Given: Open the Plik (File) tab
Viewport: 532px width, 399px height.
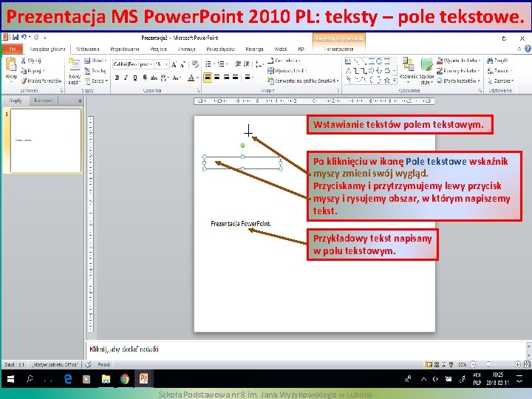Looking at the screenshot, I should click(x=13, y=49).
